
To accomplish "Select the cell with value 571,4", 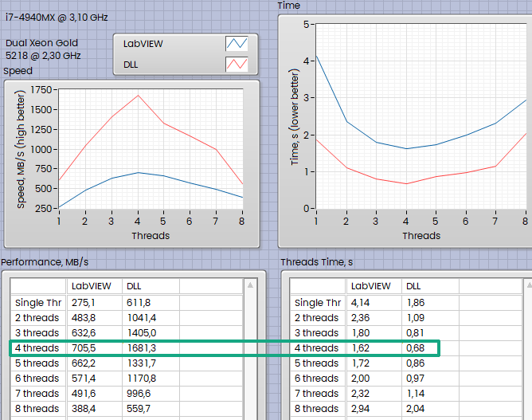I will [x=94, y=379].
